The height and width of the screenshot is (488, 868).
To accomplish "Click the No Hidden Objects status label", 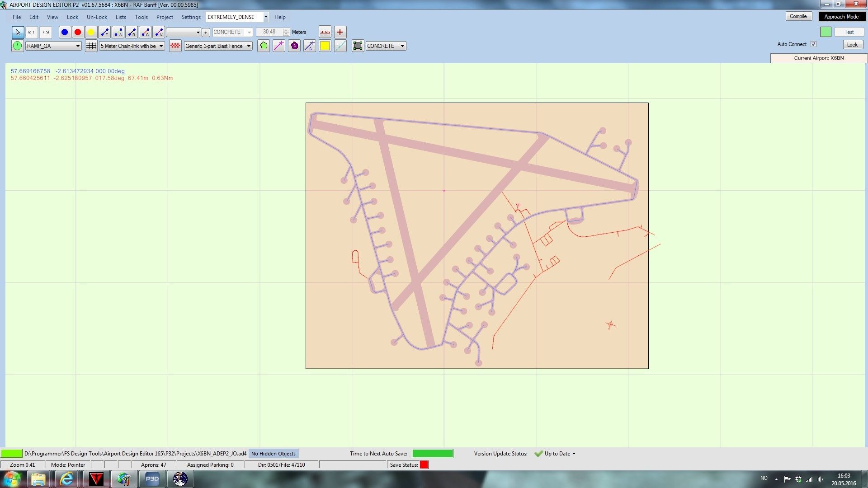I will (274, 454).
